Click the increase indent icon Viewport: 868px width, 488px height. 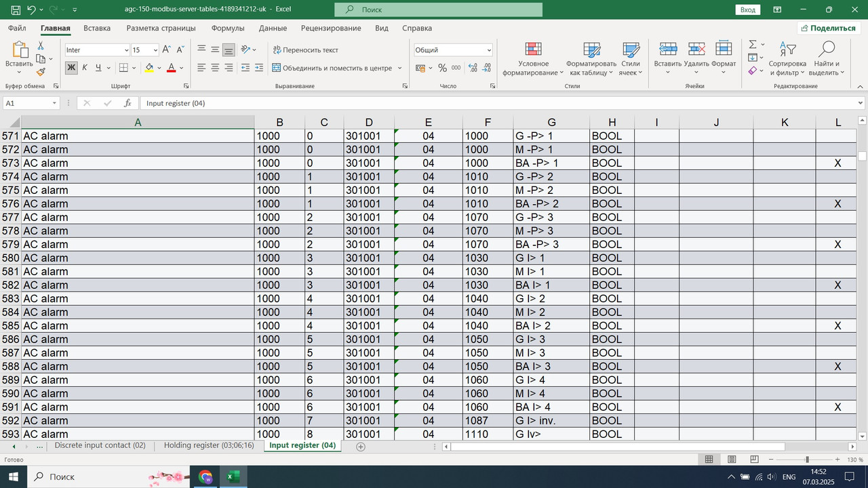point(259,68)
